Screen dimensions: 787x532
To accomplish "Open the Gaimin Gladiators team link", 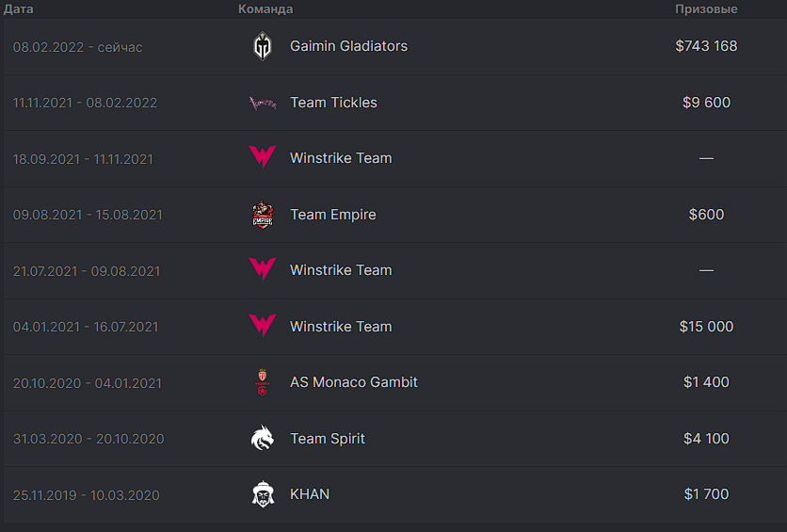I will tap(349, 46).
